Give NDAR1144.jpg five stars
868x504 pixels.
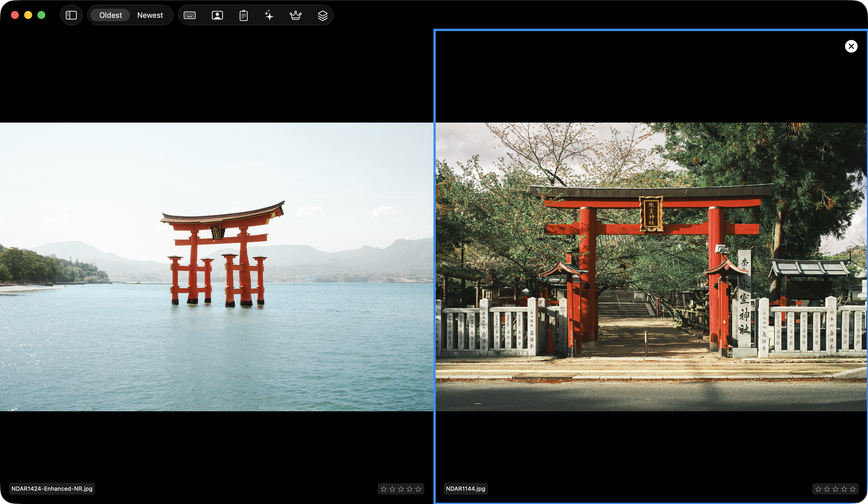click(x=853, y=489)
